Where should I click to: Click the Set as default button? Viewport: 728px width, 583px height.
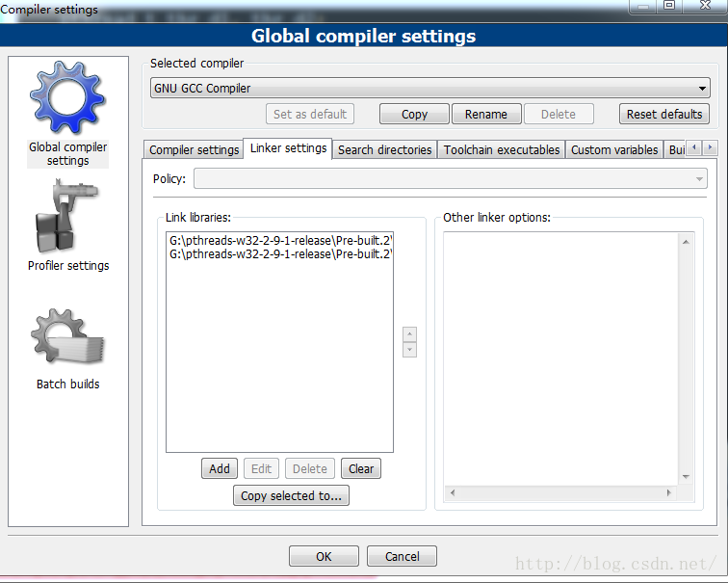point(310,114)
